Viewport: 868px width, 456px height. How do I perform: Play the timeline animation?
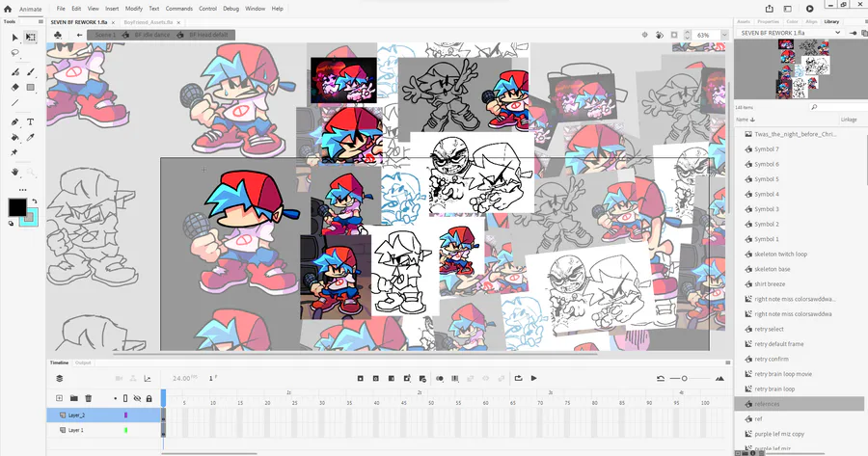click(x=533, y=379)
